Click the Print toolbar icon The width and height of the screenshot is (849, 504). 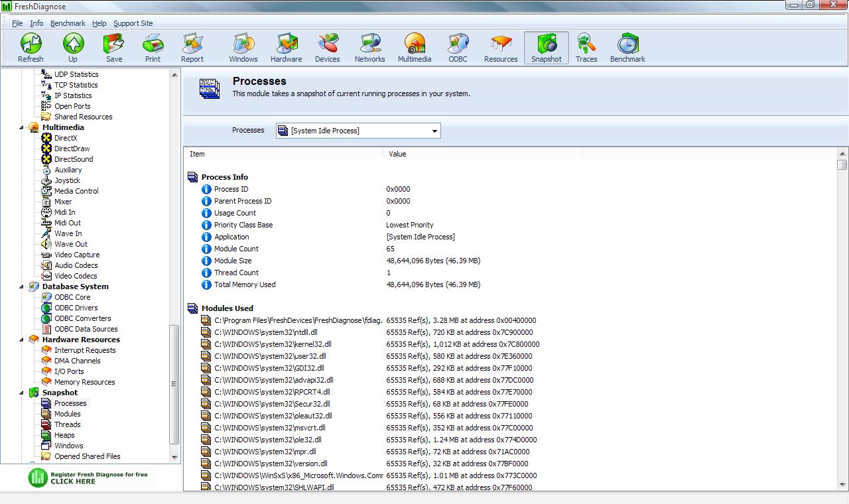153,48
